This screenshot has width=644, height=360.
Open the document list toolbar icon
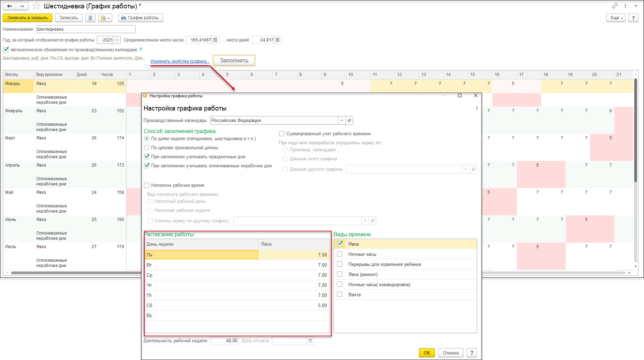[91, 18]
